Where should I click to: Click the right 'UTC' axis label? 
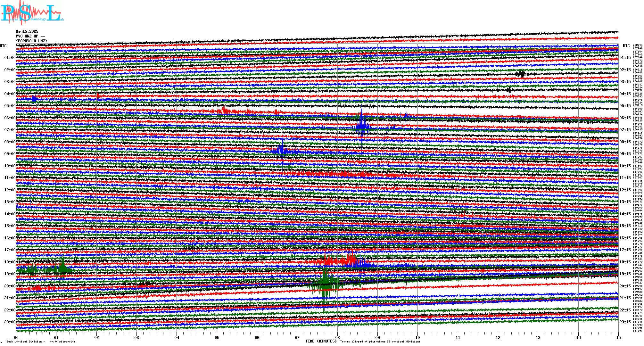(626, 46)
